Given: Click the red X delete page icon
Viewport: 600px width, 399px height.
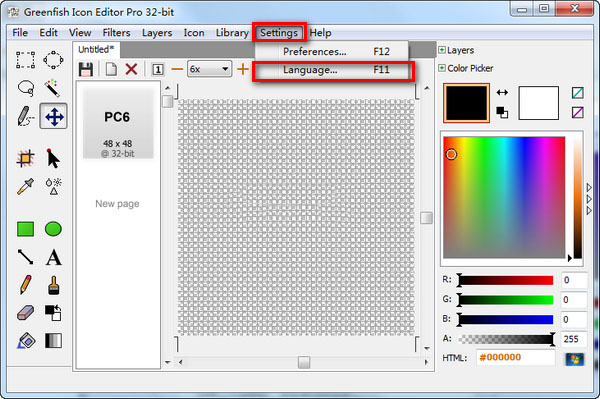Looking at the screenshot, I should (x=131, y=69).
